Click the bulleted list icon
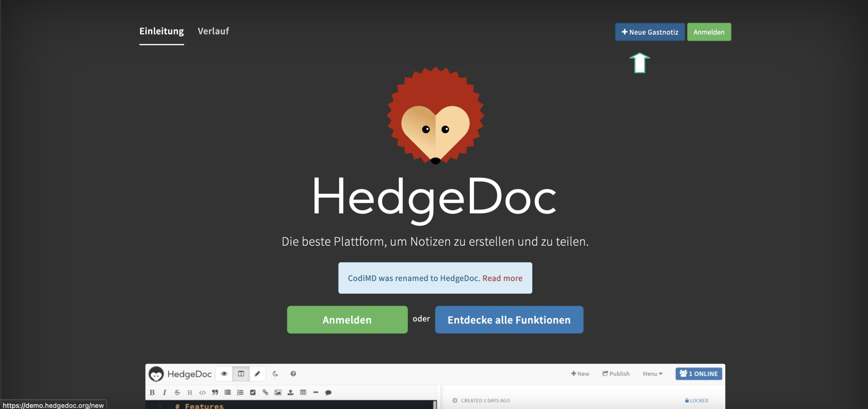 (x=228, y=392)
